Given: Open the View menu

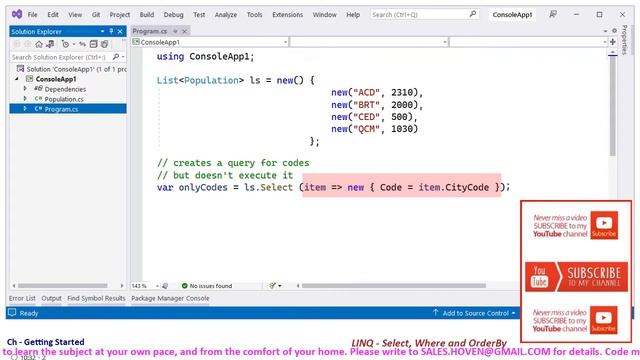Looking at the screenshot, I should tap(75, 14).
